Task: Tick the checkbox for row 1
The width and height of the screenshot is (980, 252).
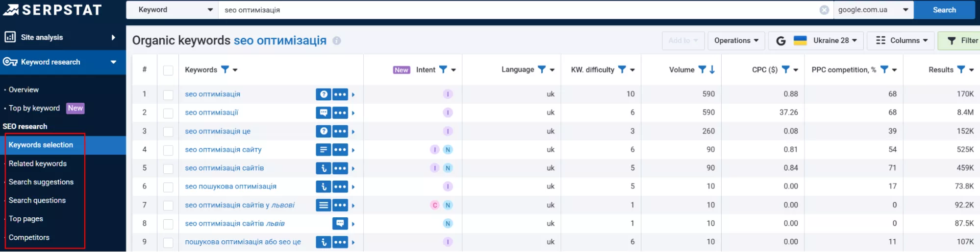Action: click(x=168, y=94)
